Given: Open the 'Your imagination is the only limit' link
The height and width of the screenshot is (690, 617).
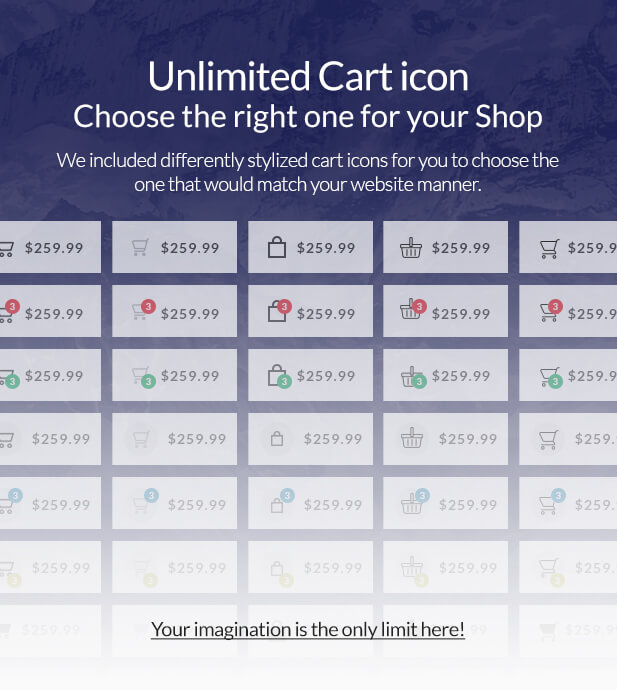Looking at the screenshot, I should [x=308, y=629].
